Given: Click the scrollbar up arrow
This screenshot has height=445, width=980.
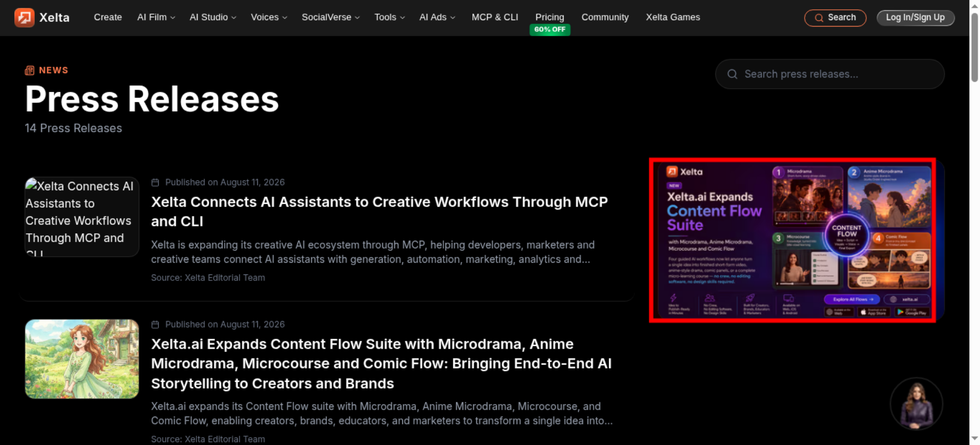Looking at the screenshot, I should click(975, 5).
